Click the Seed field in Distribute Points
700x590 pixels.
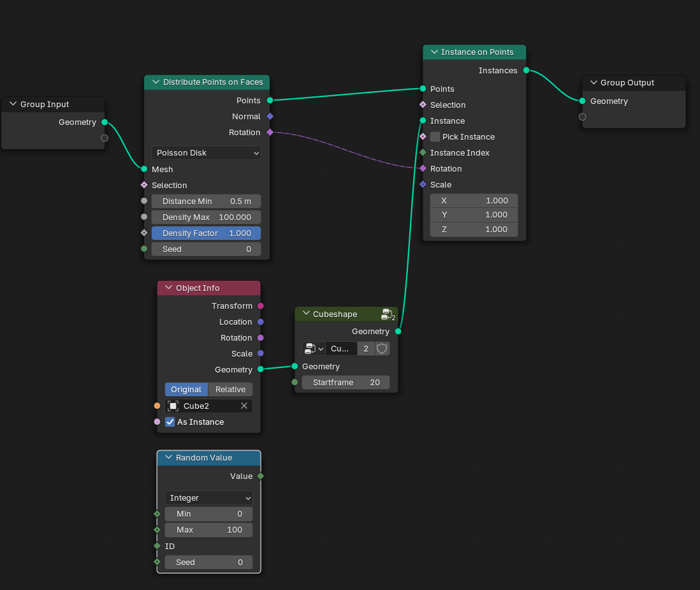(207, 249)
